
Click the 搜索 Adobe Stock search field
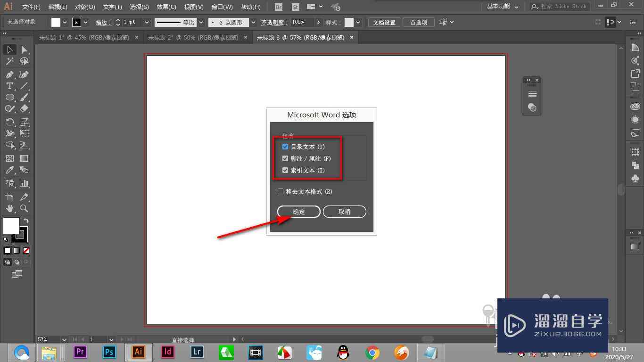coord(560,7)
